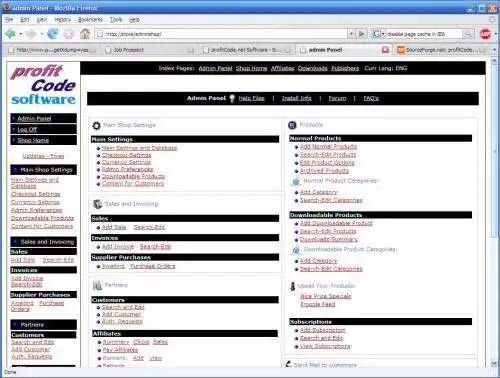Go to the browser Home icon

click(85, 34)
